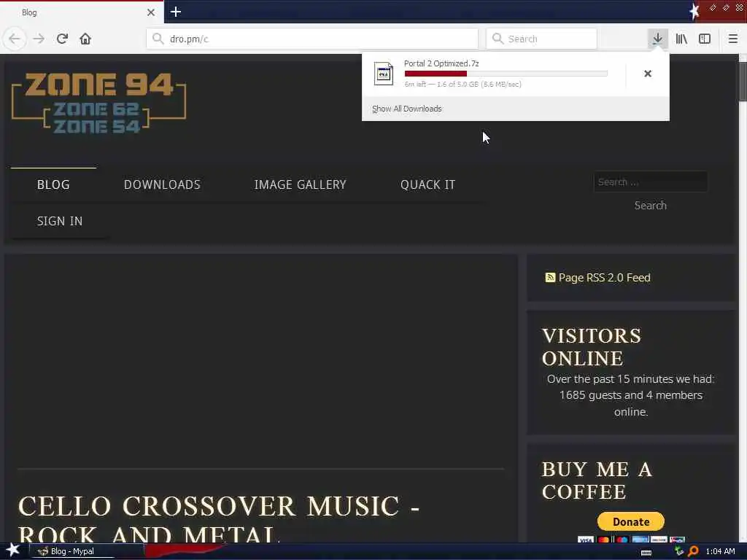Cancel the Portal 2 Optimized.7z download
The height and width of the screenshot is (560, 747).
648,74
